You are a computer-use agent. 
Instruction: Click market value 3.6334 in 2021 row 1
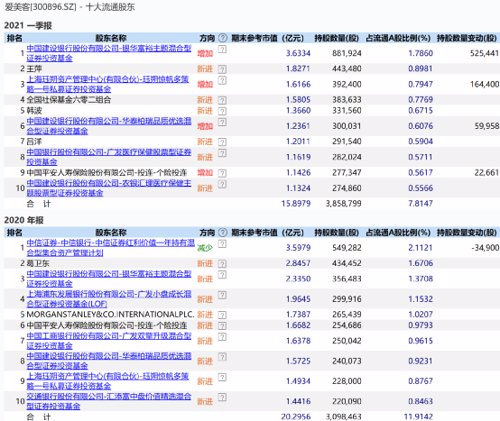pyautogui.click(x=298, y=53)
